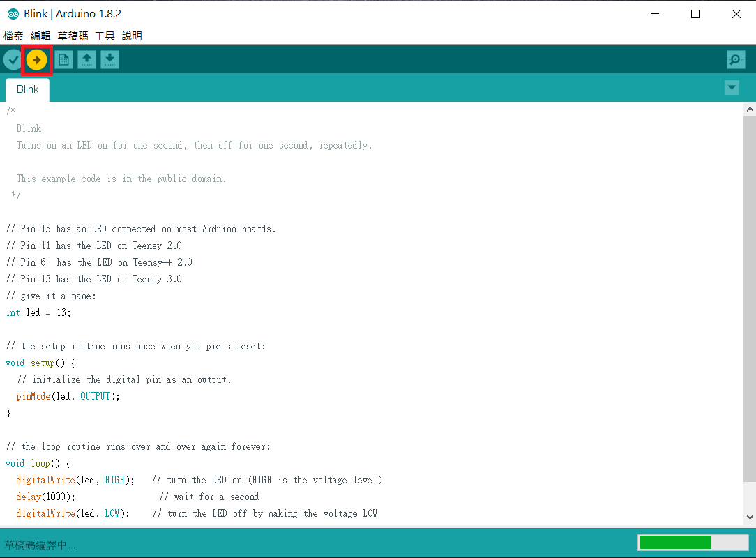Click the vertical scrollbar thumb
Image resolution: width=756 pixels, height=558 pixels.
tap(750, 299)
